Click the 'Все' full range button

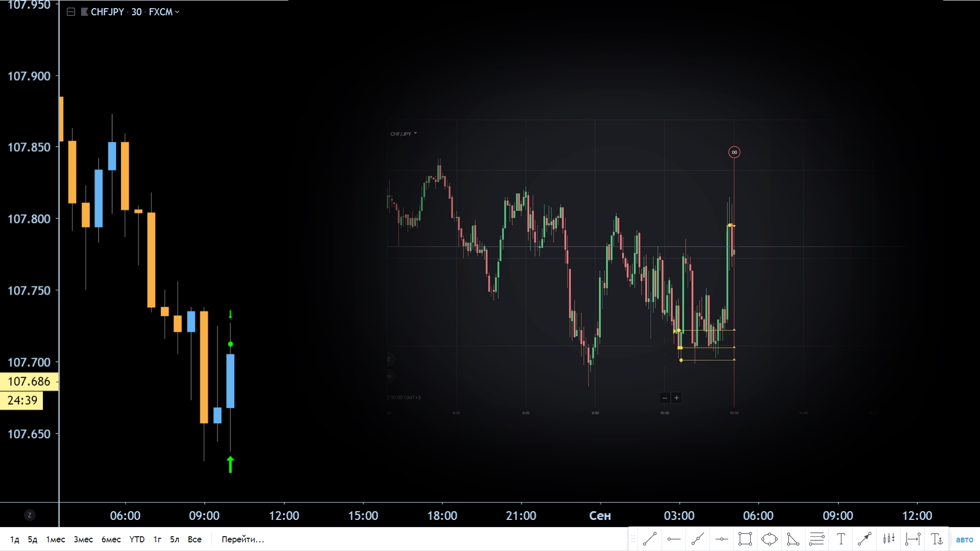(194, 539)
